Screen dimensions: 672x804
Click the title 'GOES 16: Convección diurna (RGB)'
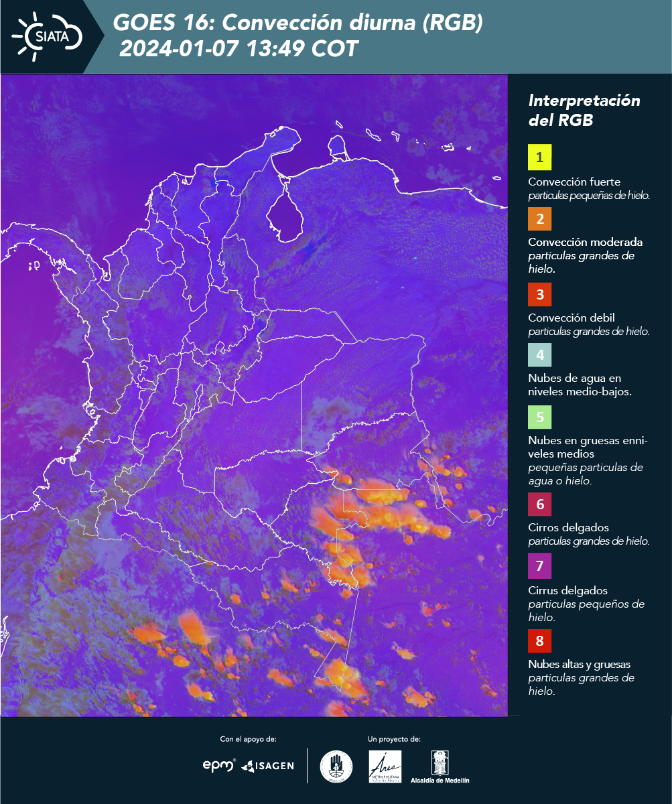point(298,23)
